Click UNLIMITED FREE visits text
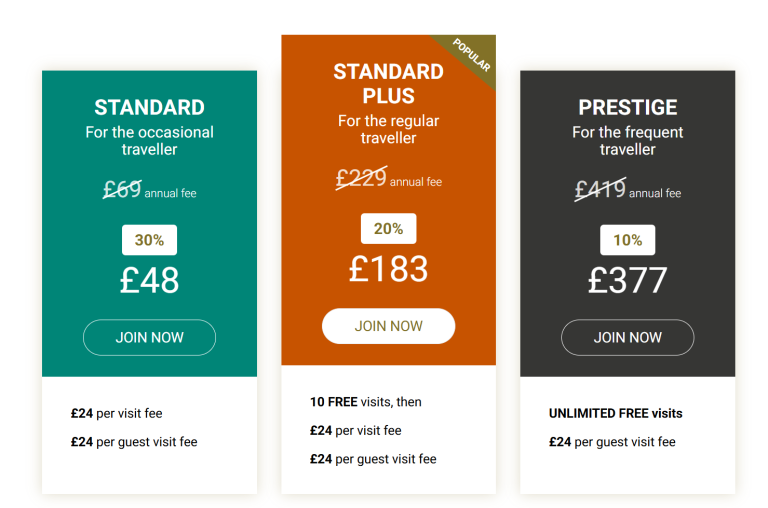This screenshot has width=768, height=508. point(615,413)
